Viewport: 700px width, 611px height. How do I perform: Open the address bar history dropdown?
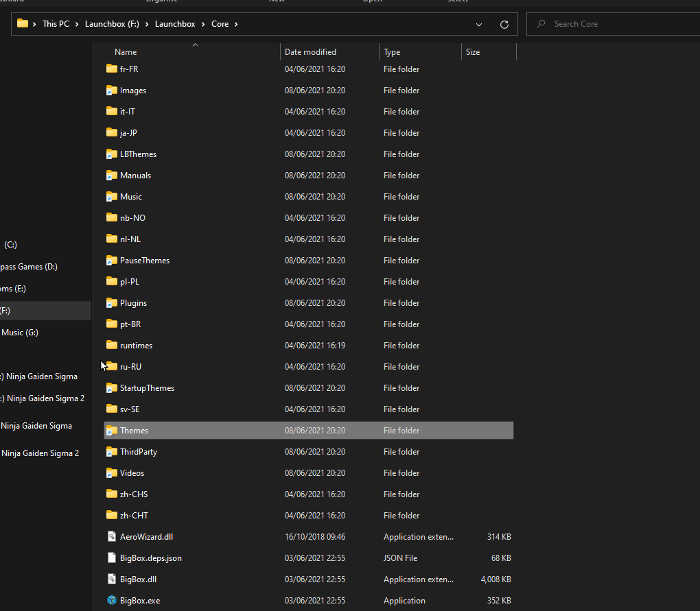pyautogui.click(x=478, y=24)
